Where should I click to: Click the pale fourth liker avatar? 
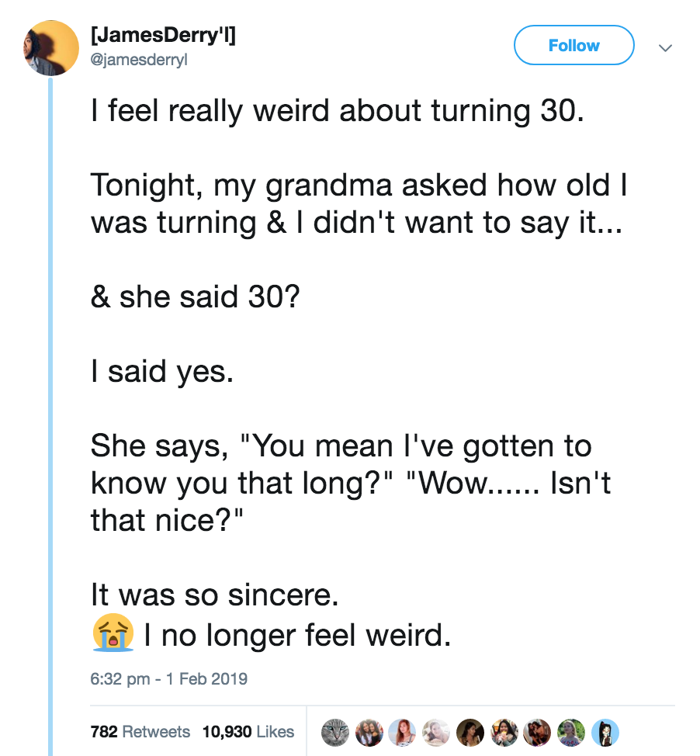point(435,731)
